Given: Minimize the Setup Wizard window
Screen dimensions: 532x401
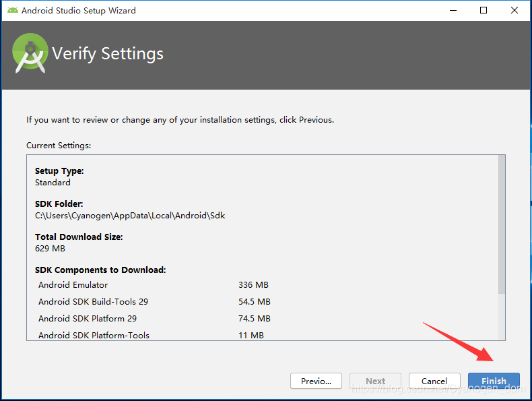Looking at the screenshot, I should (x=453, y=10).
